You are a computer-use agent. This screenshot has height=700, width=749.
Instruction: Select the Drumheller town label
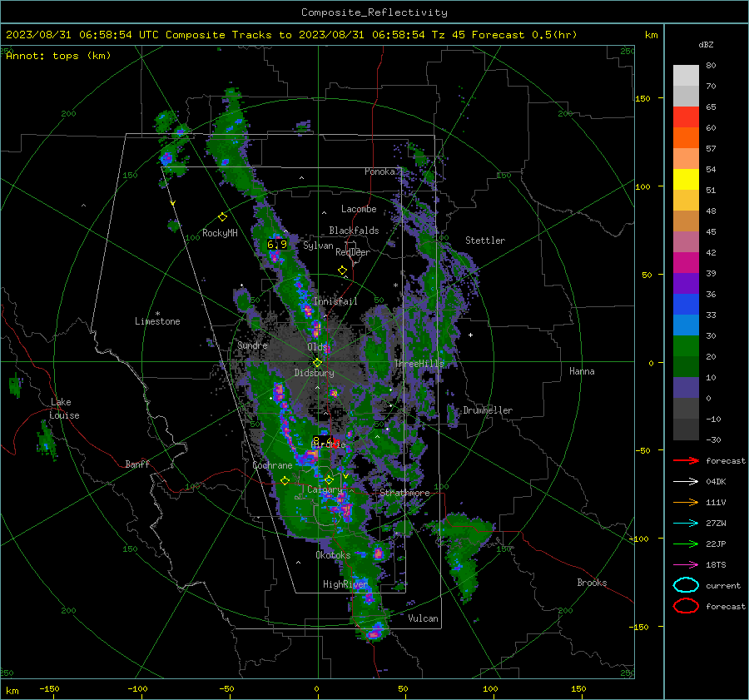tap(488, 410)
